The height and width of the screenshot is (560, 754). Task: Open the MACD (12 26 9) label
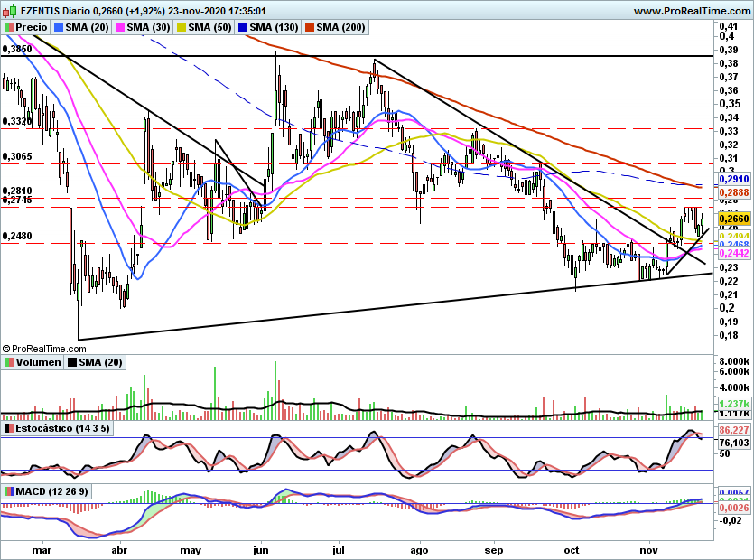[x=46, y=491]
